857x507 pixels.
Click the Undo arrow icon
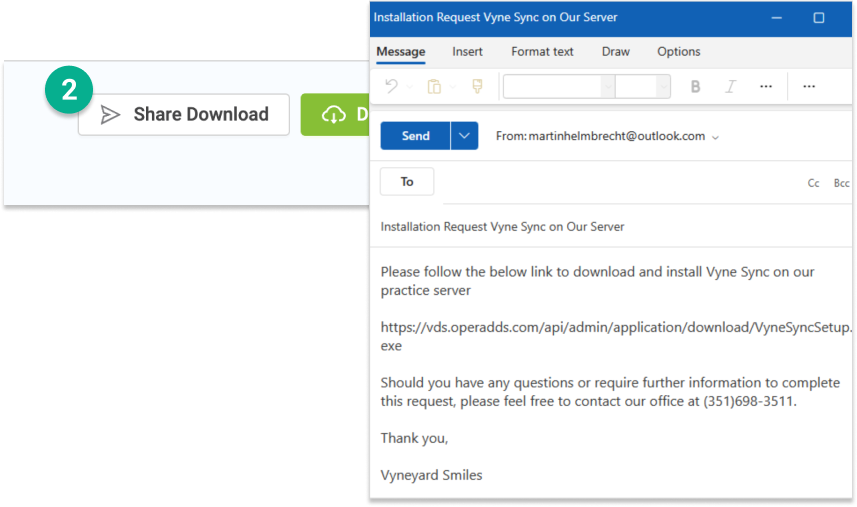tap(391, 87)
